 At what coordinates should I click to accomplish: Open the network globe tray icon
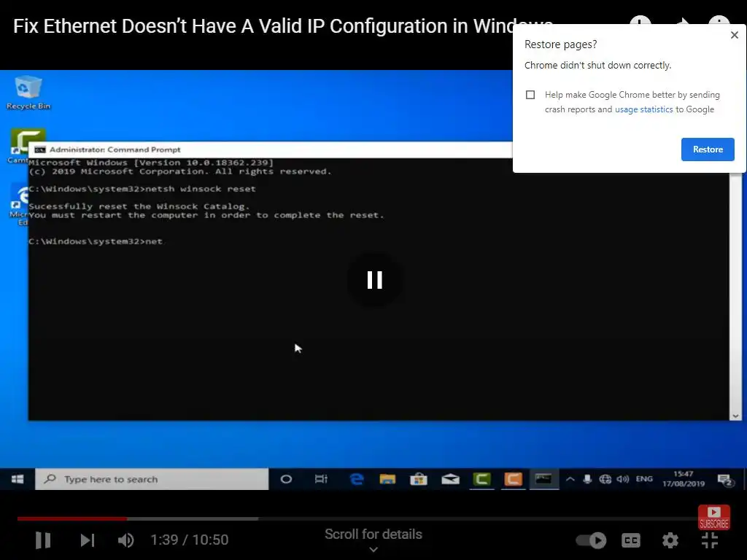coord(605,479)
